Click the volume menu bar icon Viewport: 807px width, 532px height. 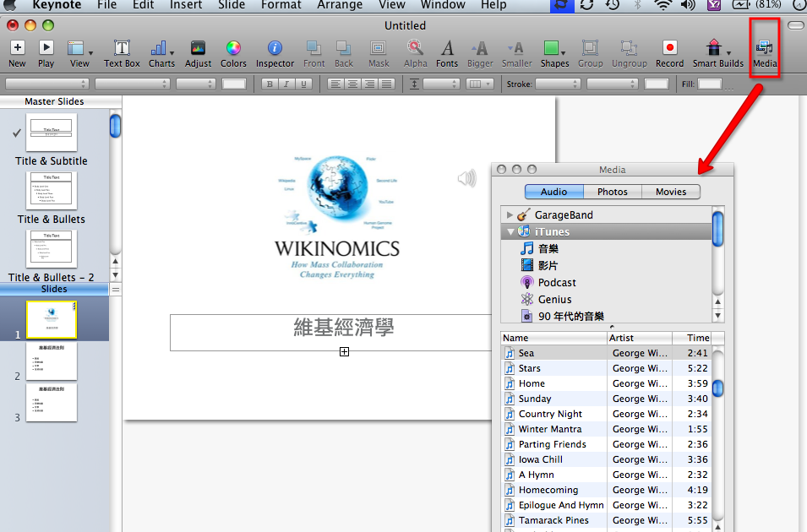click(x=688, y=5)
